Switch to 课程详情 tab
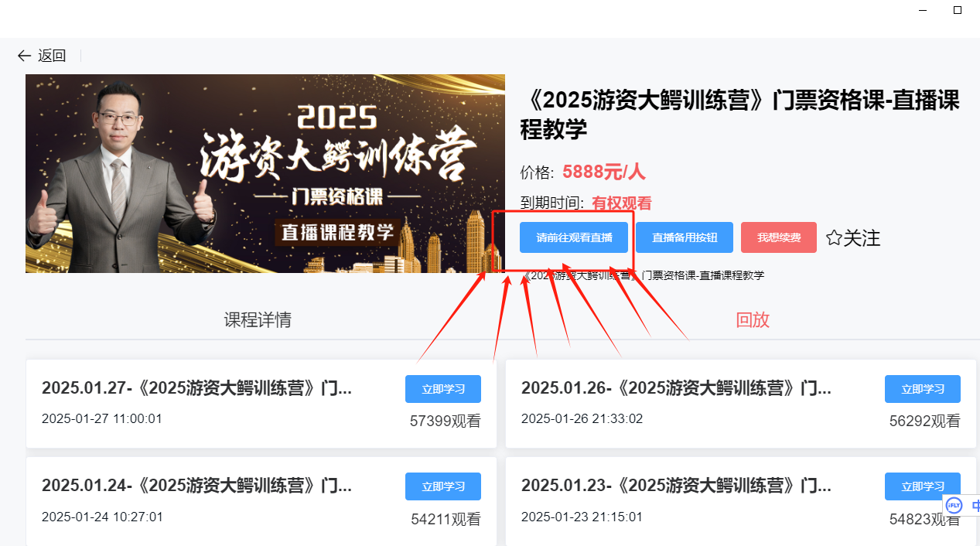The width and height of the screenshot is (980, 546). pyautogui.click(x=258, y=320)
